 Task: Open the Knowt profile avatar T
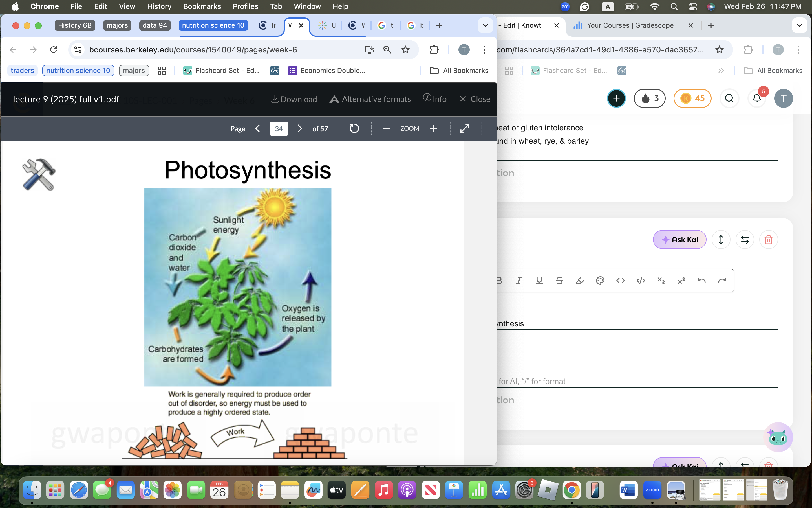(x=784, y=98)
